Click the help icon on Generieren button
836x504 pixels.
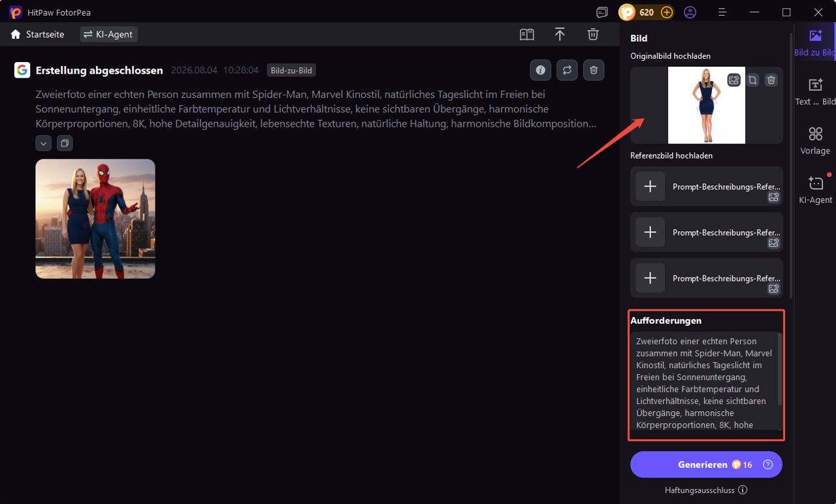(x=768, y=465)
